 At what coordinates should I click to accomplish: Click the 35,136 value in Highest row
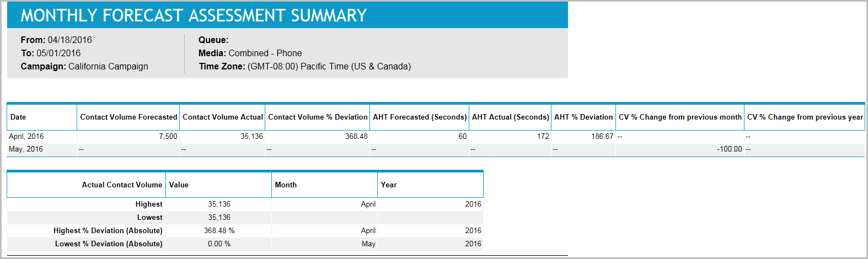(219, 204)
